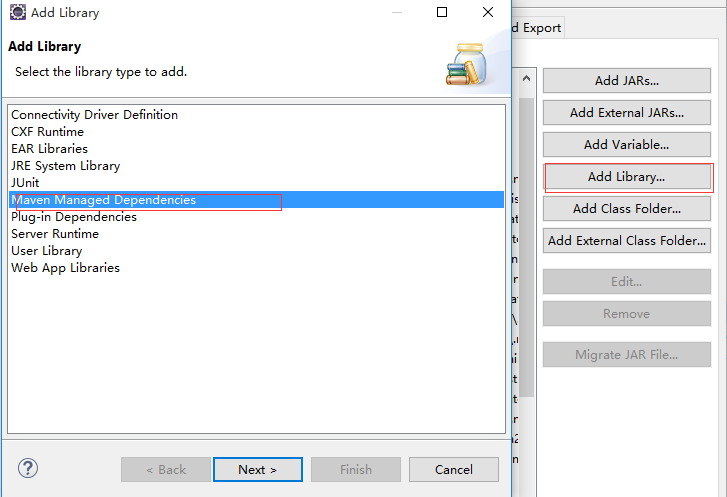Pick JUnit from library list
This screenshot has height=497, width=727.
tap(256, 183)
